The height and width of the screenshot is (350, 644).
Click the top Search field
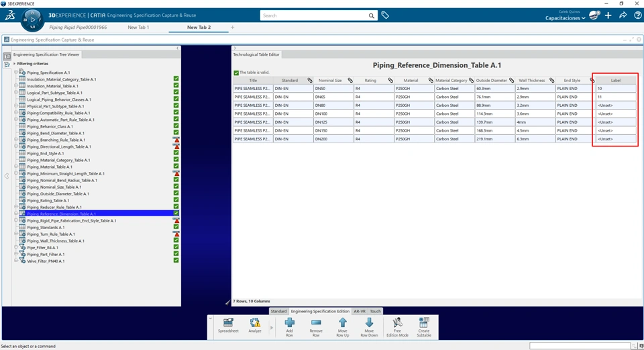[314, 15]
